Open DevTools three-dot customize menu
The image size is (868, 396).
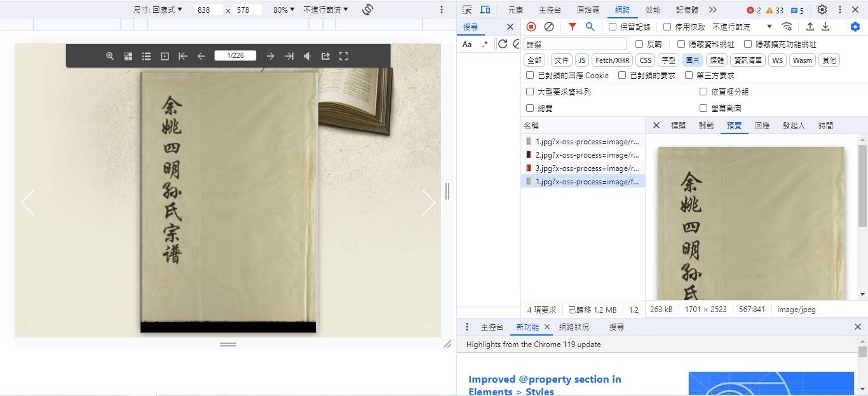point(840,10)
